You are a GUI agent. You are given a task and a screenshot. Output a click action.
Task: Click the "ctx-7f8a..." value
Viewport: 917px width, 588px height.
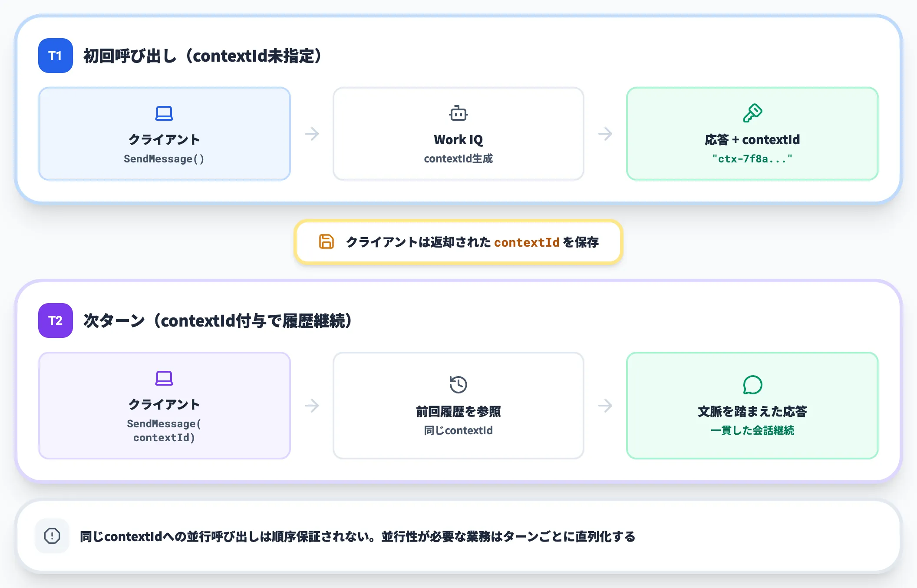(752, 159)
